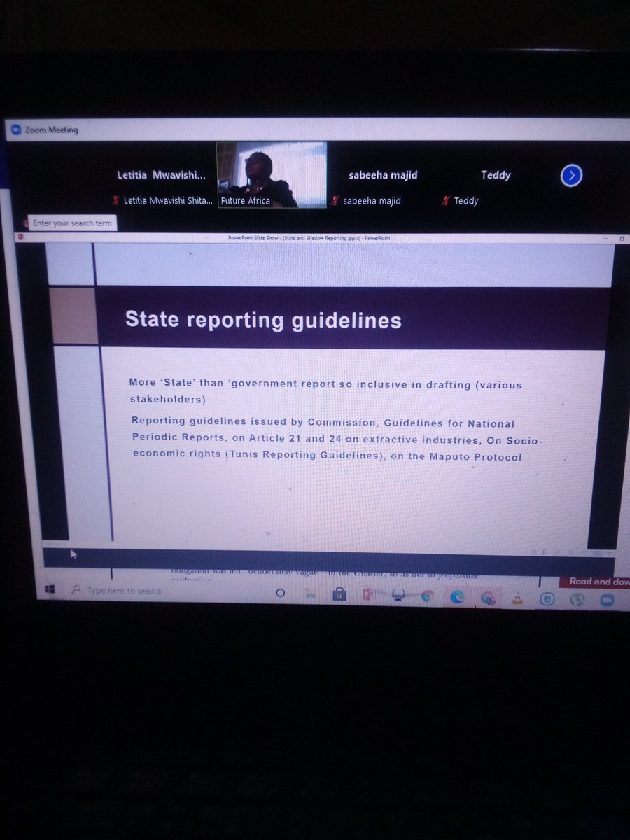Open Internet Explorer from the taskbar
The image size is (630, 840).
547,599
